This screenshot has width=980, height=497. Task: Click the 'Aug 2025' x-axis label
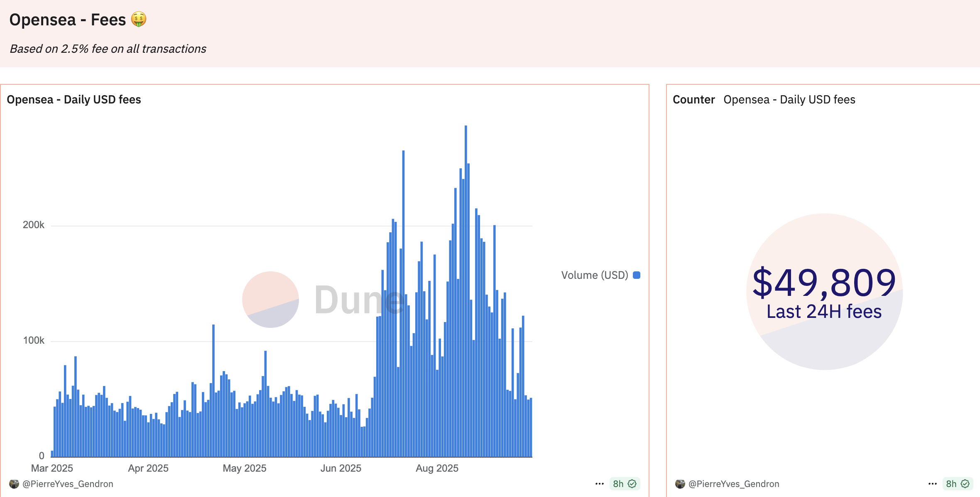(437, 468)
